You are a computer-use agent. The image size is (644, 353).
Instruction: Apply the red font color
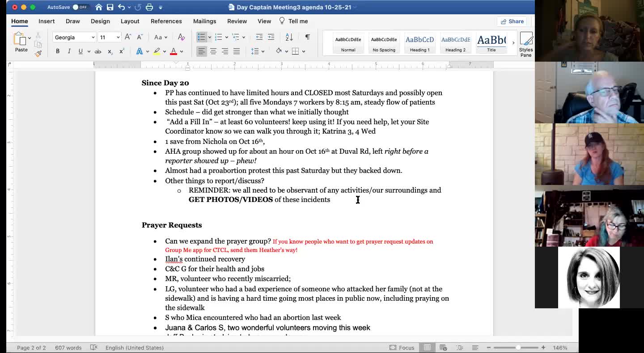[174, 51]
